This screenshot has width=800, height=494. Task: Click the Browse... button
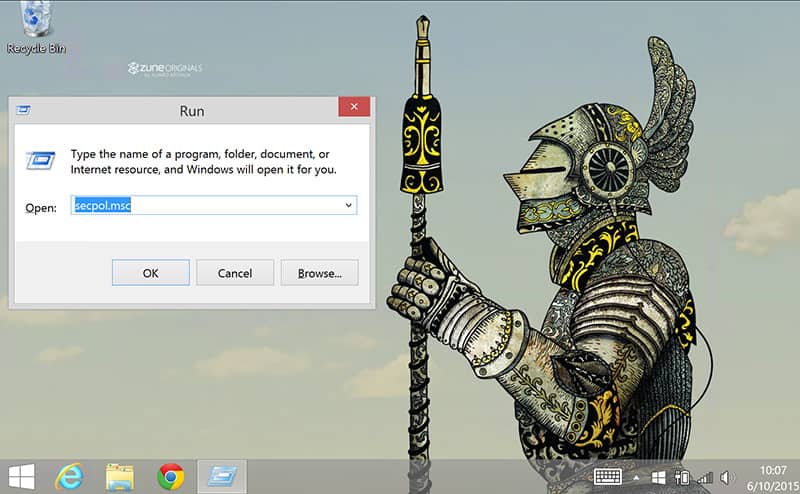[319, 273]
